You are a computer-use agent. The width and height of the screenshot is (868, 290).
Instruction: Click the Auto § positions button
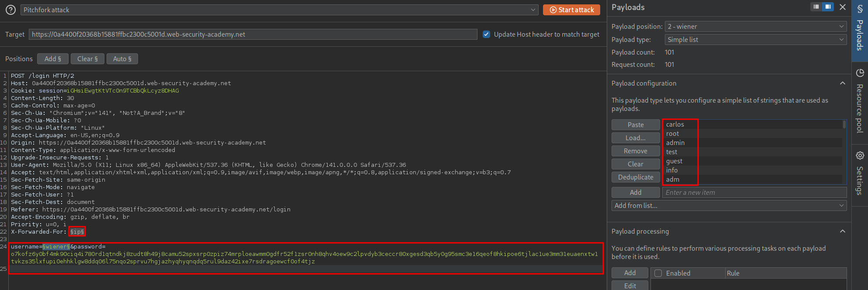coord(122,59)
